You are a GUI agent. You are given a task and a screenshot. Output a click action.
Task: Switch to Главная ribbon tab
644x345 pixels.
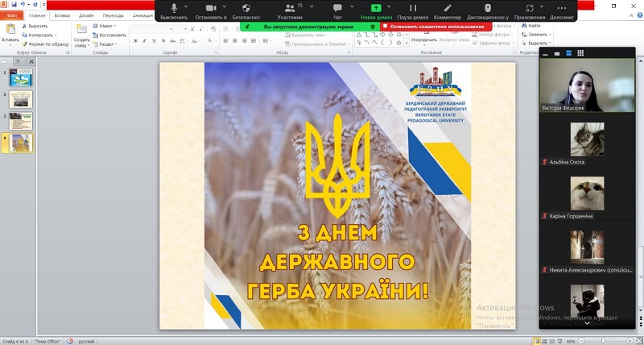coord(37,15)
